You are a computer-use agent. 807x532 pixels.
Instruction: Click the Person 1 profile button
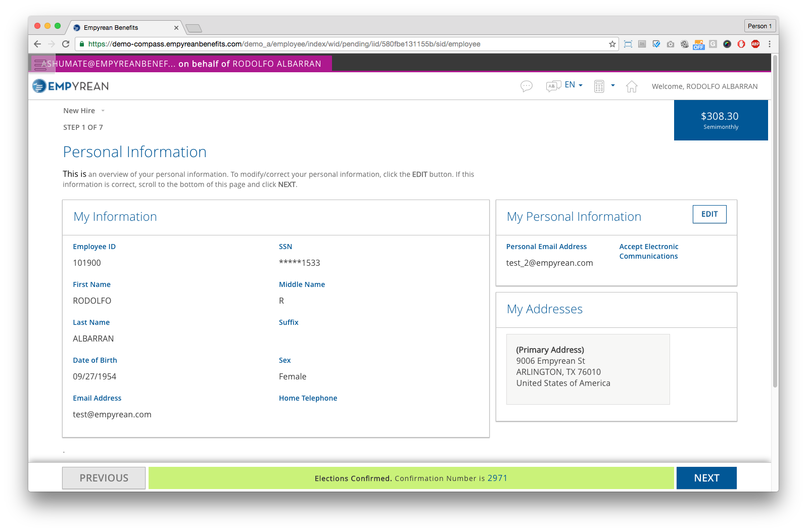[x=759, y=26]
